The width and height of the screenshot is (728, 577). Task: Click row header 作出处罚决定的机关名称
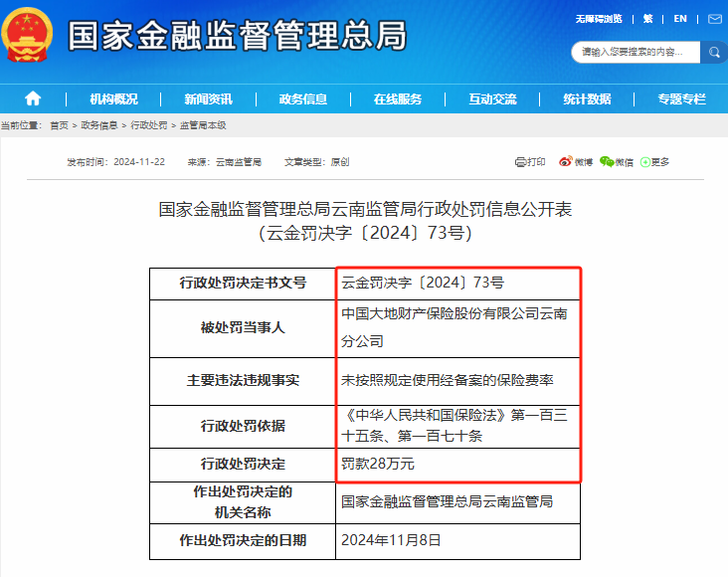[x=243, y=501]
